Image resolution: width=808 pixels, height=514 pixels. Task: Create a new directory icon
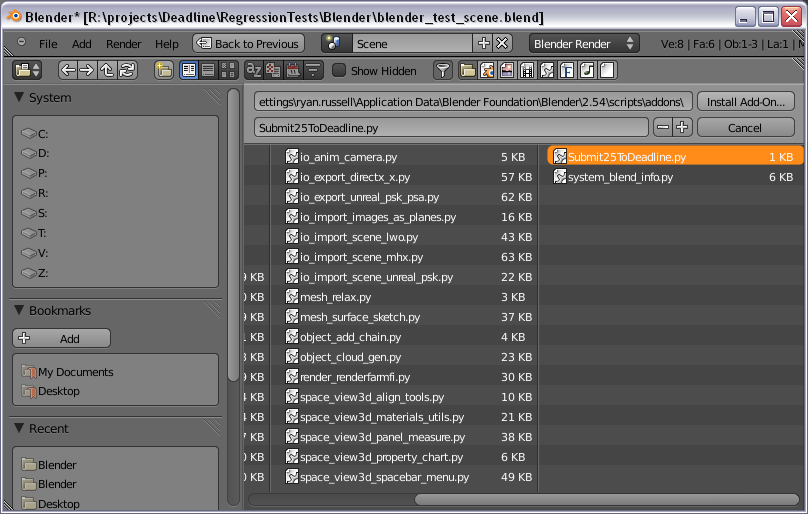[164, 70]
